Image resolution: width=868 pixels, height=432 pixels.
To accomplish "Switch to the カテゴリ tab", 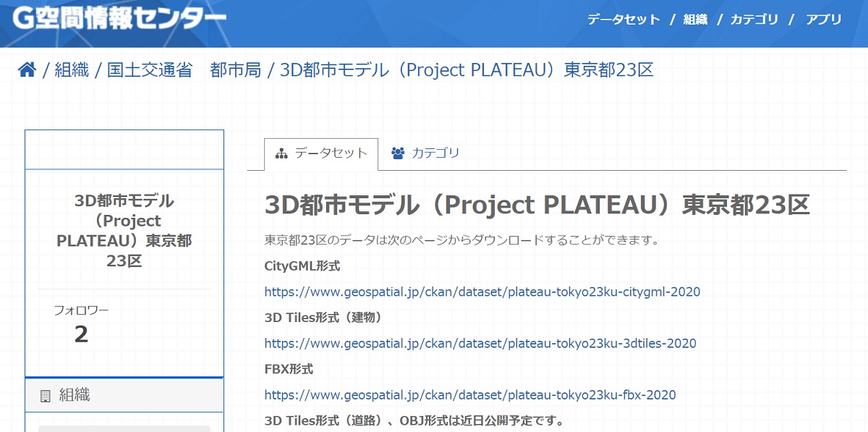I will tap(425, 153).
